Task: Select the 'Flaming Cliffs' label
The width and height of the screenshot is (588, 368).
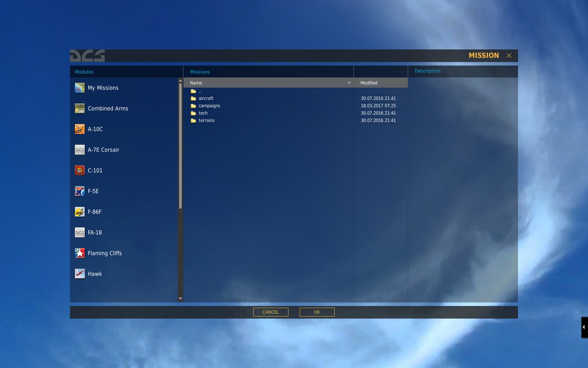Action: pos(105,253)
